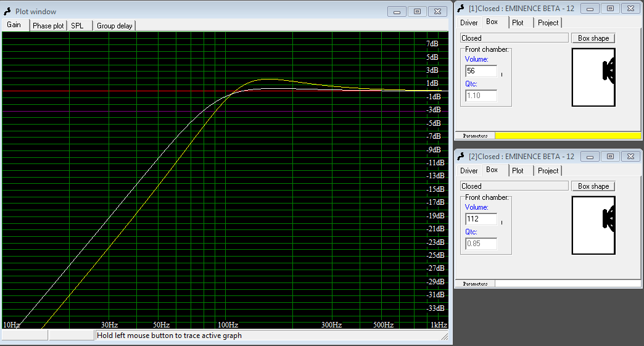Viewport: 644px width, 346px height.
Task: Click Qtc field showing 0.85
Action: pos(481,244)
